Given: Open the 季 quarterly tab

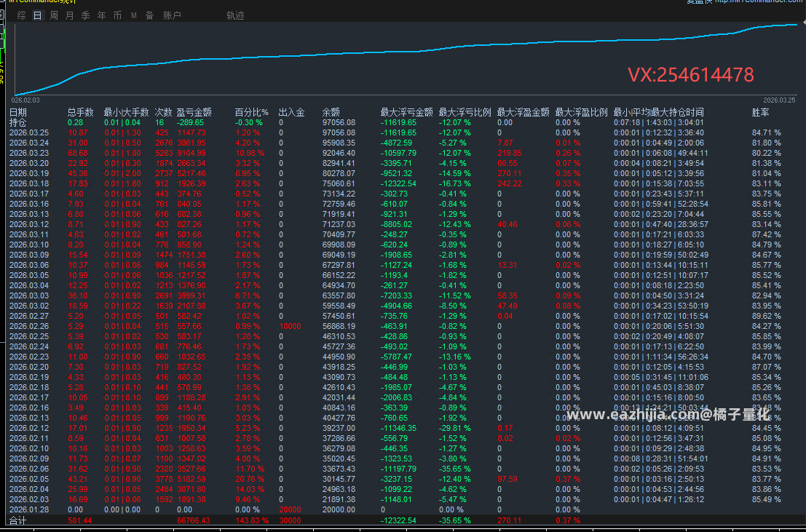Looking at the screenshot, I should coord(85,15).
